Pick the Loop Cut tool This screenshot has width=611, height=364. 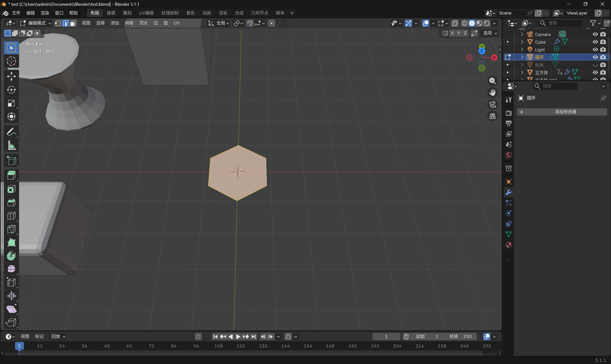pos(11,216)
